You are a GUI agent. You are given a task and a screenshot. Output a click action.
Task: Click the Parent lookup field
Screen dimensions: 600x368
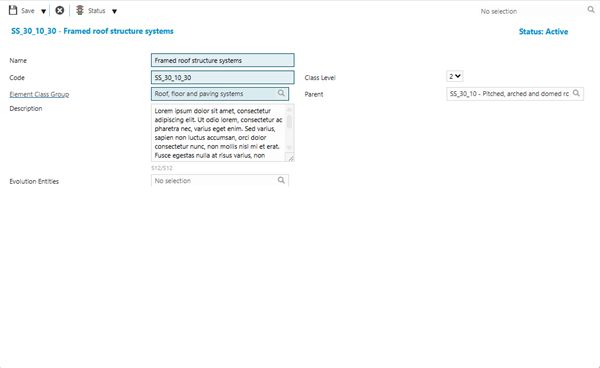[515, 94]
